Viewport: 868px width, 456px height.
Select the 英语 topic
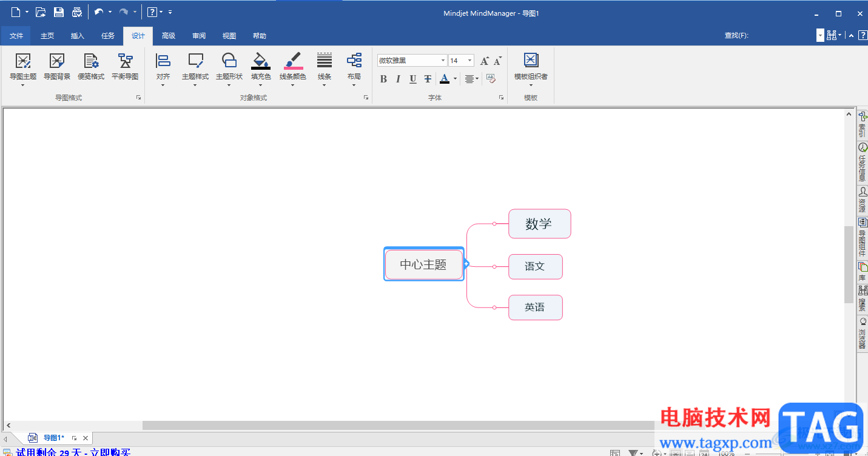click(535, 307)
